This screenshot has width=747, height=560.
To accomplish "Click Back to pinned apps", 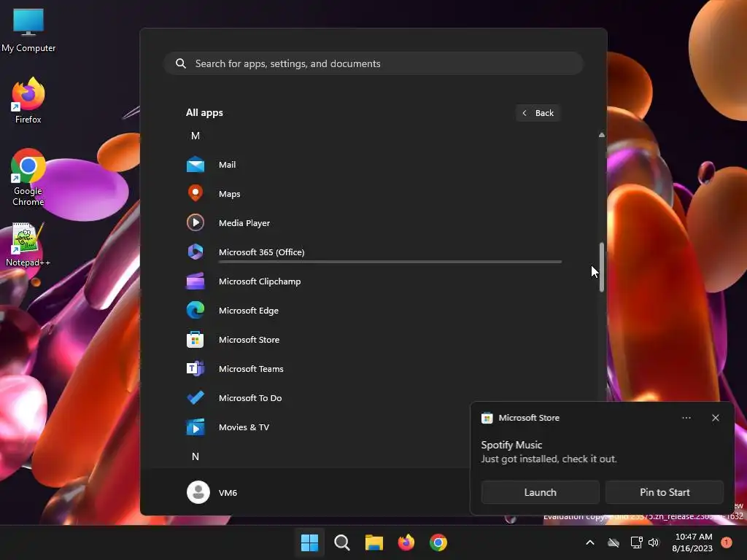I will (x=538, y=113).
